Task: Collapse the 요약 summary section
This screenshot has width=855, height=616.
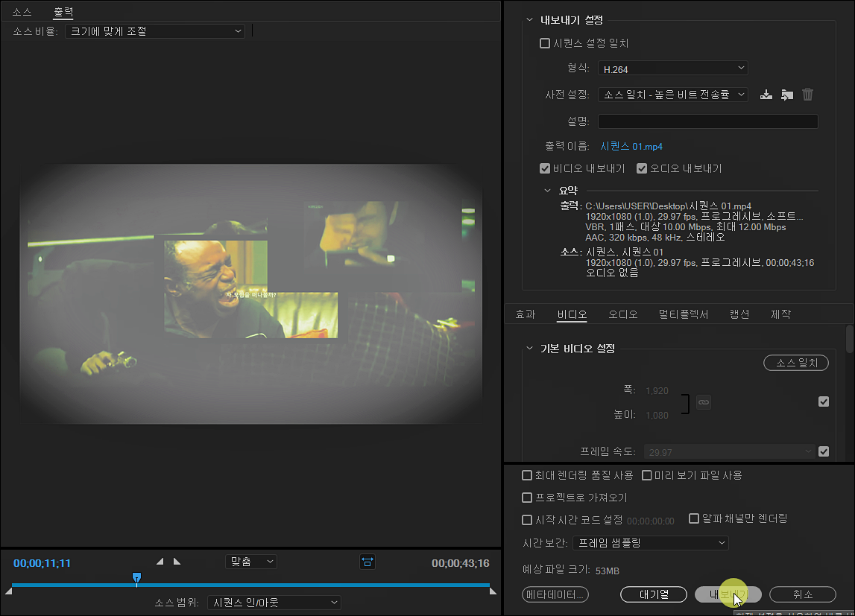Action: (x=547, y=191)
